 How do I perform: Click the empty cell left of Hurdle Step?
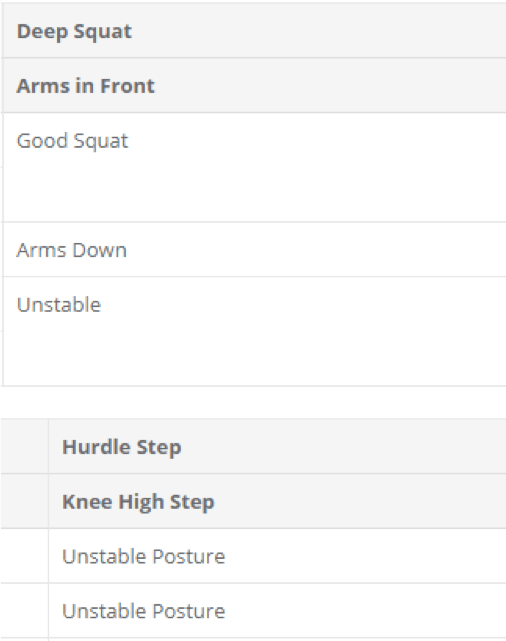25,446
